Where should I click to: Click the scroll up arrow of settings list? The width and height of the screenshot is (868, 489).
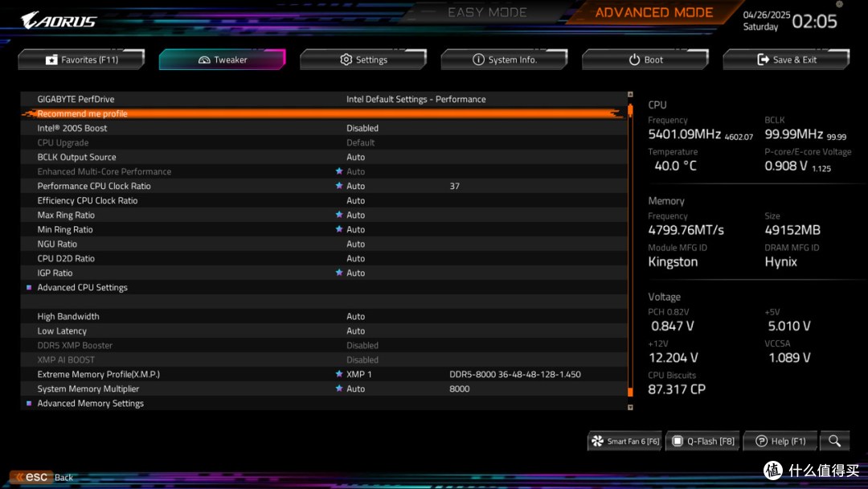pos(630,95)
